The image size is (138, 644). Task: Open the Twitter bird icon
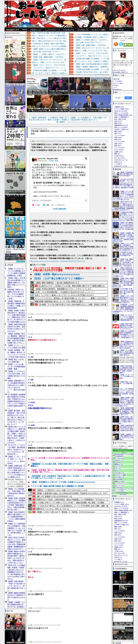click(x=121, y=44)
